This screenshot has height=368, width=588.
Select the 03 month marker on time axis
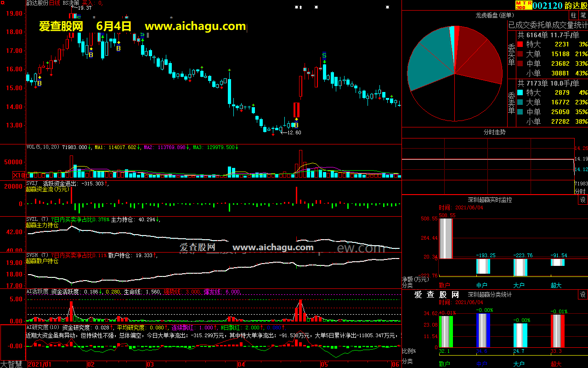pyautogui.click(x=150, y=364)
